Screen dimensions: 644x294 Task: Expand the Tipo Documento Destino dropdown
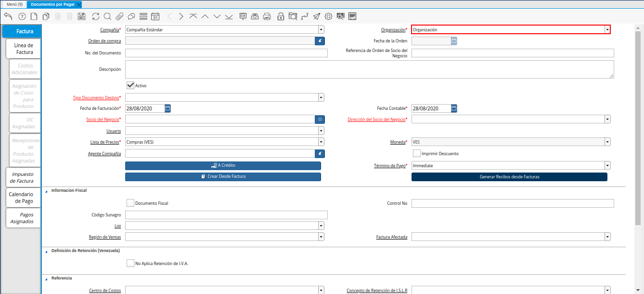click(x=321, y=97)
